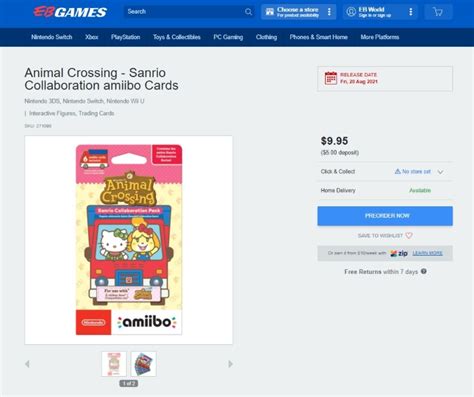Click the EB World user profile icon
The width and height of the screenshot is (474, 397).
click(351, 12)
